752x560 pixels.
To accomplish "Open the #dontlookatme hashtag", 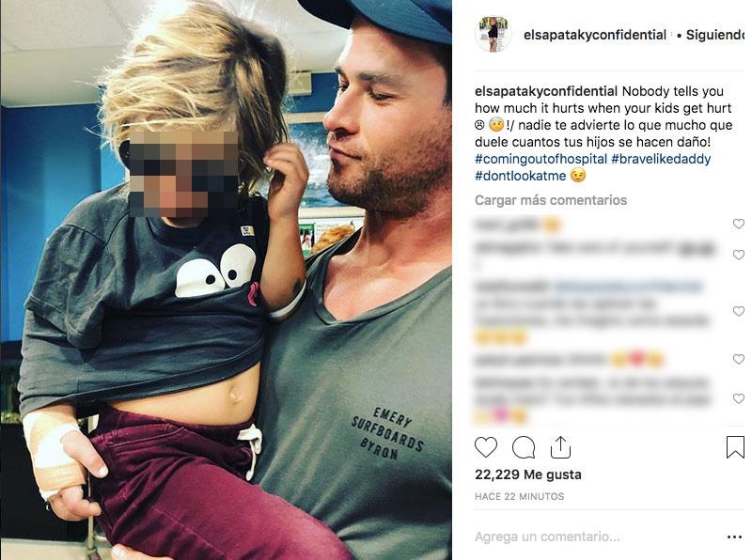I will 521,176.
